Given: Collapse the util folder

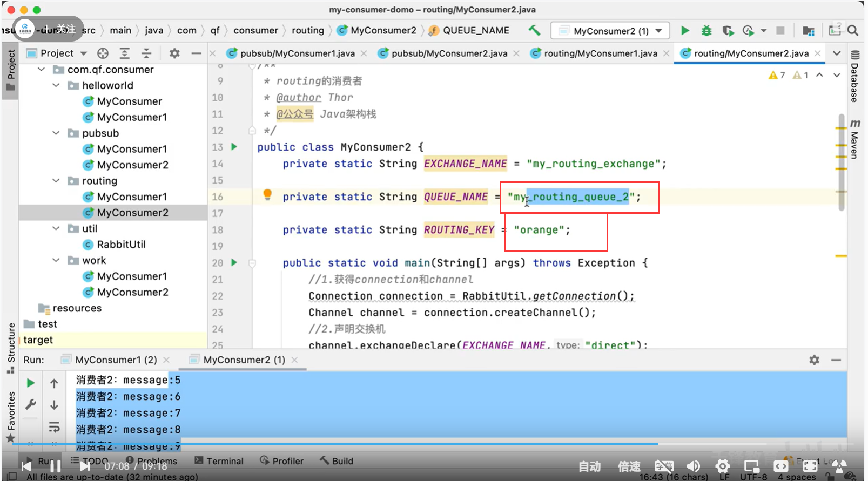Looking at the screenshot, I should point(56,228).
